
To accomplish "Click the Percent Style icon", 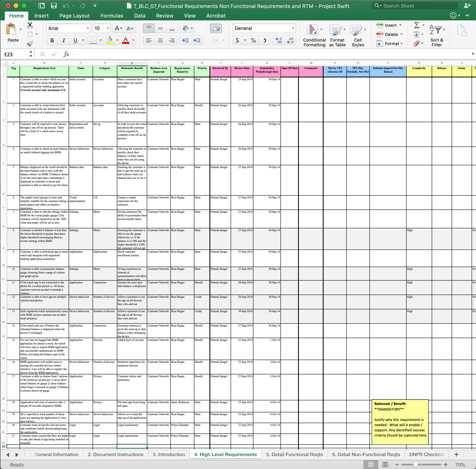I will pos(253,40).
